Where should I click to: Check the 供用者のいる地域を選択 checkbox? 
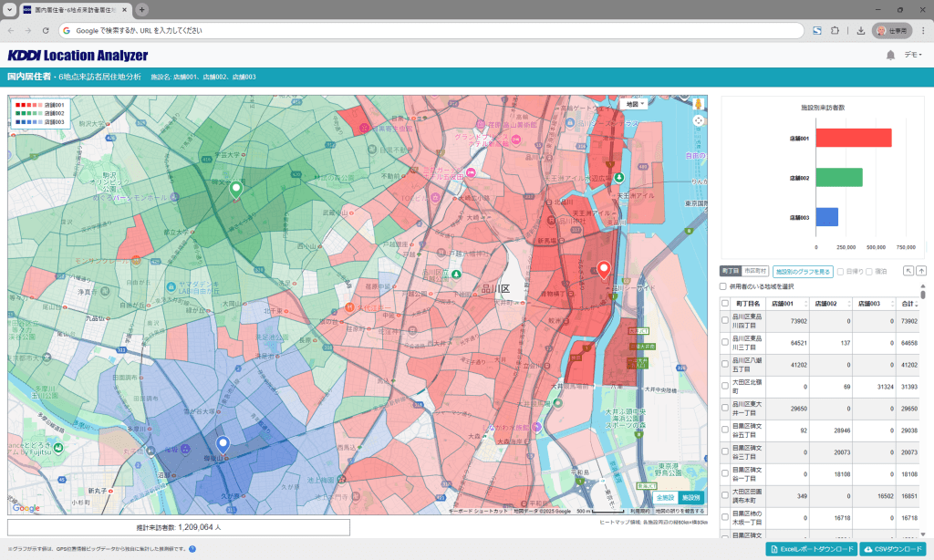722,285
